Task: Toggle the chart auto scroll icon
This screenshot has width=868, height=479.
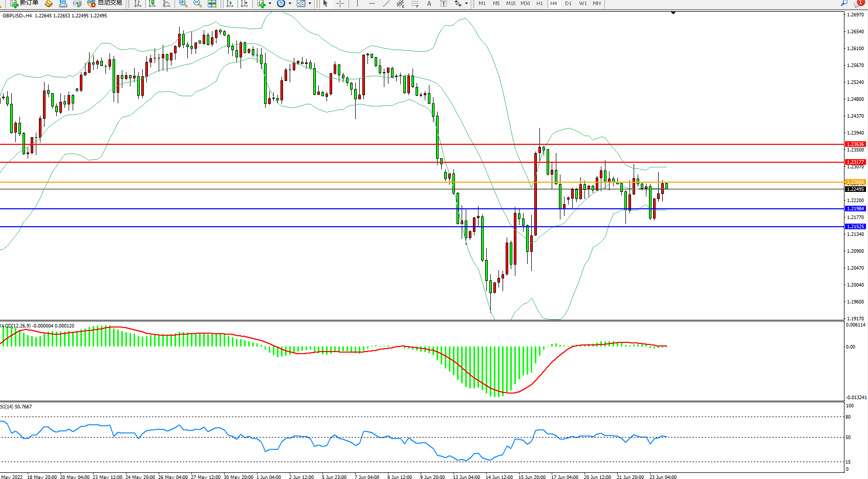Action: (x=230, y=4)
